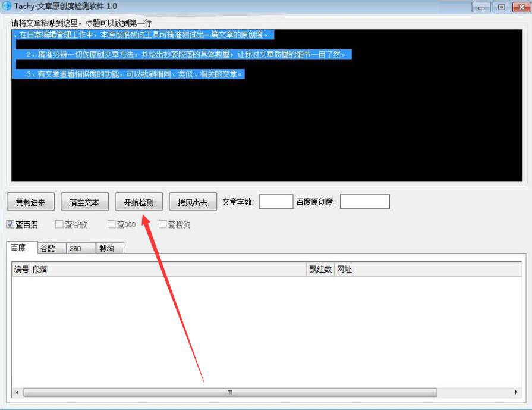Click the left scroll arrow of results list
The image size is (532, 410).
coord(17,392)
